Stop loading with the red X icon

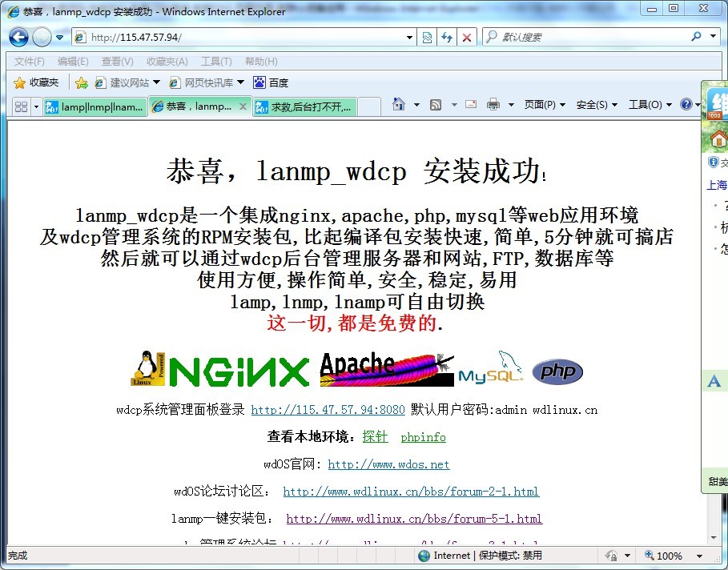467,37
